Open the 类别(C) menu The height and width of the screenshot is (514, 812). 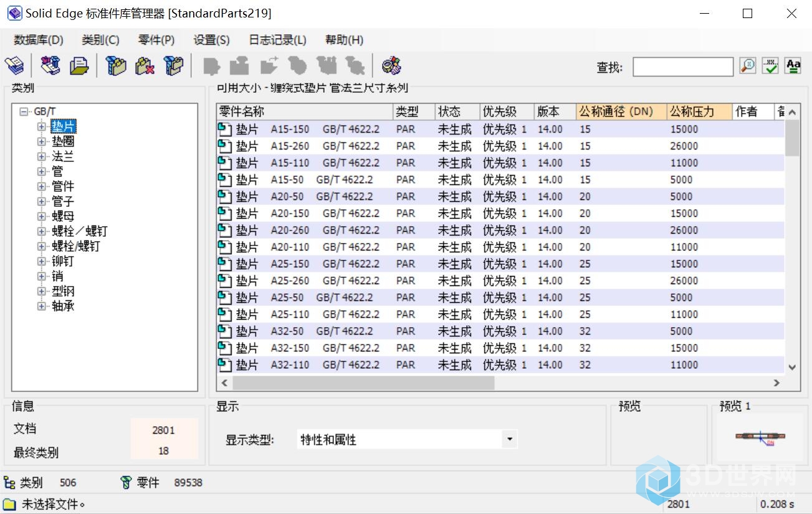click(100, 40)
